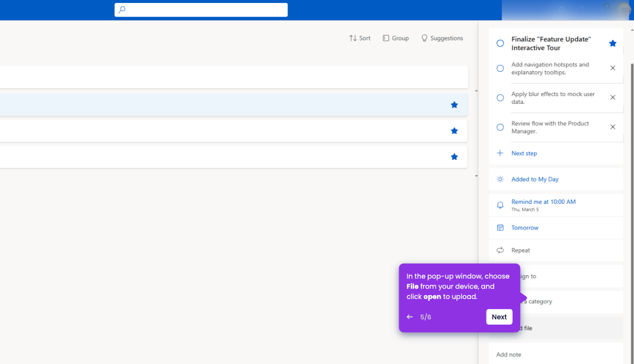Open the Repeat options
The width and height of the screenshot is (634, 364).
(556, 250)
